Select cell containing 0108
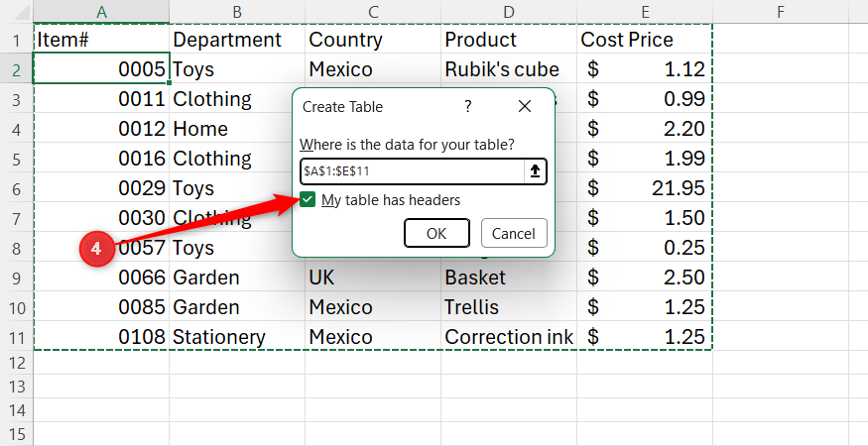The width and height of the screenshot is (868, 446). pyautogui.click(x=101, y=337)
